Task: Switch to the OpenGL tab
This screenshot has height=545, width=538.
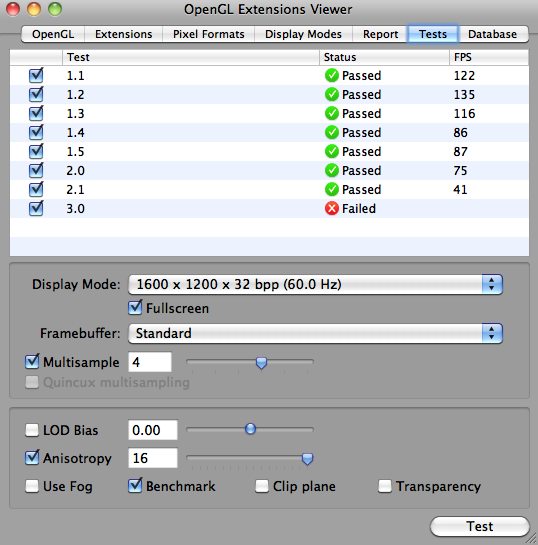Action: pos(53,34)
